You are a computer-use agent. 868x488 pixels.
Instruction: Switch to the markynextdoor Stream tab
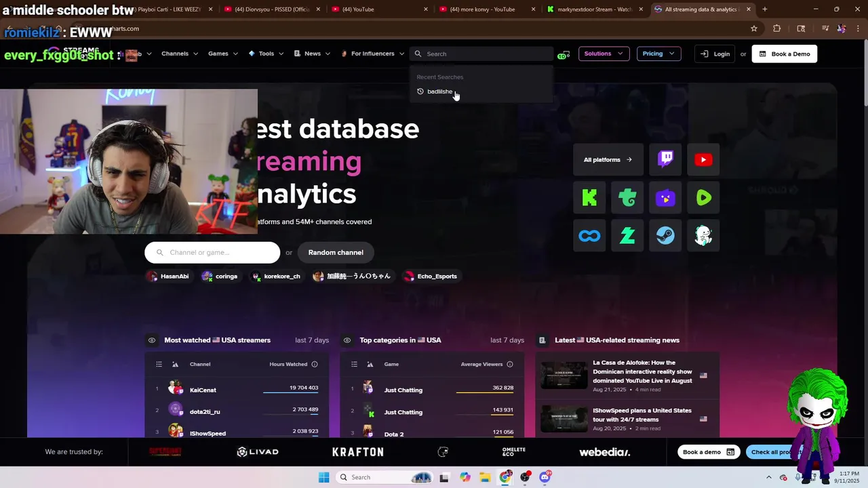pyautogui.click(x=595, y=9)
